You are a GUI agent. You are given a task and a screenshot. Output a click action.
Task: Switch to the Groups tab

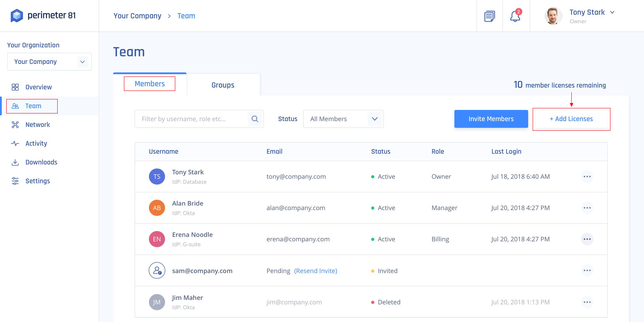tap(223, 85)
